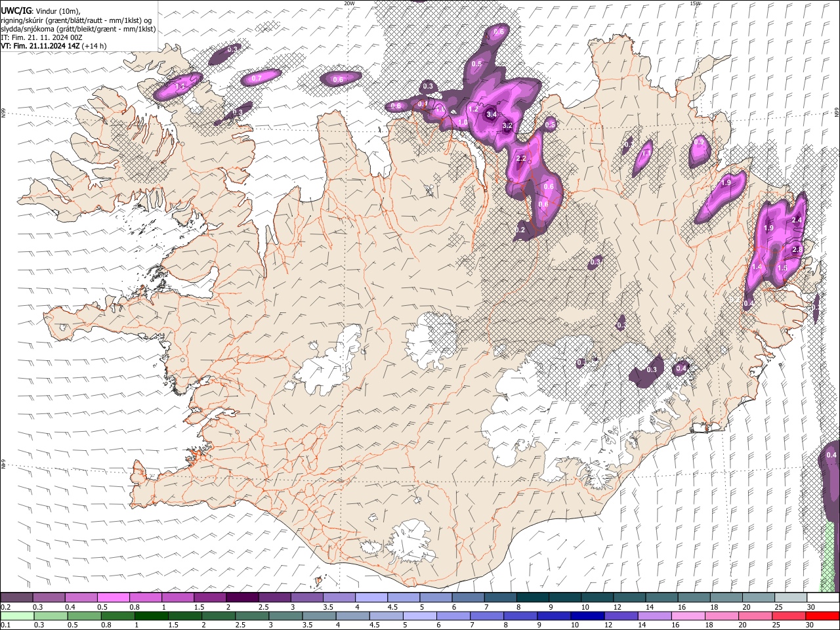Screen dimensions: 840x630
Task: Select the darkest green swatch between 1 and 1.5
Action: [x=150, y=616]
